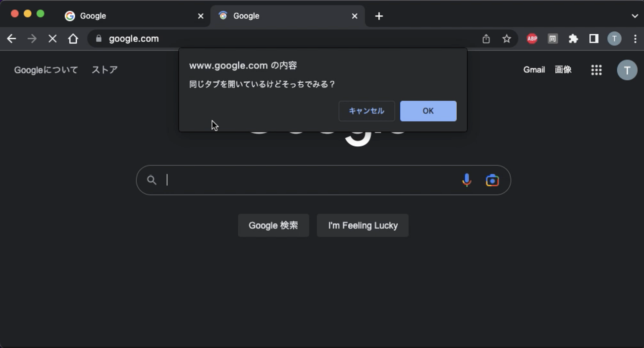Select the second Google tab
This screenshot has height=348, width=644.
coord(288,16)
